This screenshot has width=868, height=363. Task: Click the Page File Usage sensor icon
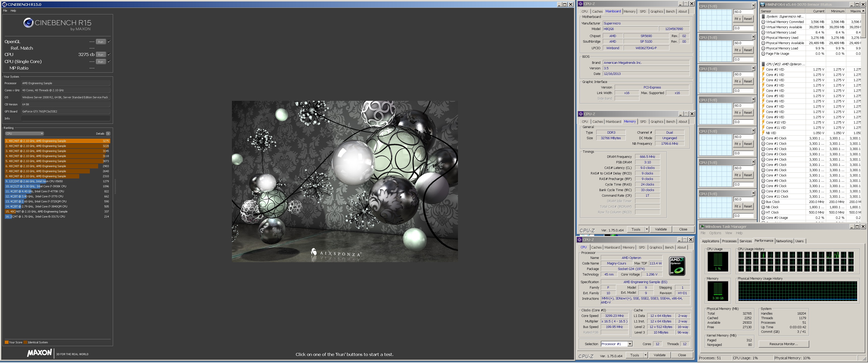click(763, 53)
